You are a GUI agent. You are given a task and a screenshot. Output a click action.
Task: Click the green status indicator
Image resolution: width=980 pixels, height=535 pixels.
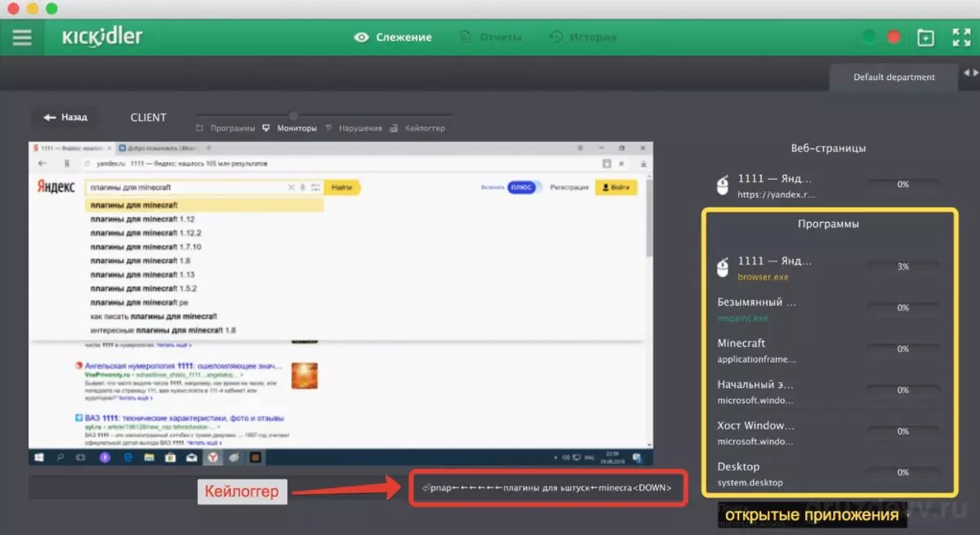pos(869,37)
